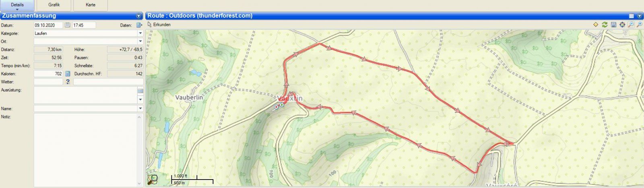Click the calories calculator icon
644x188 pixels.
68,74
